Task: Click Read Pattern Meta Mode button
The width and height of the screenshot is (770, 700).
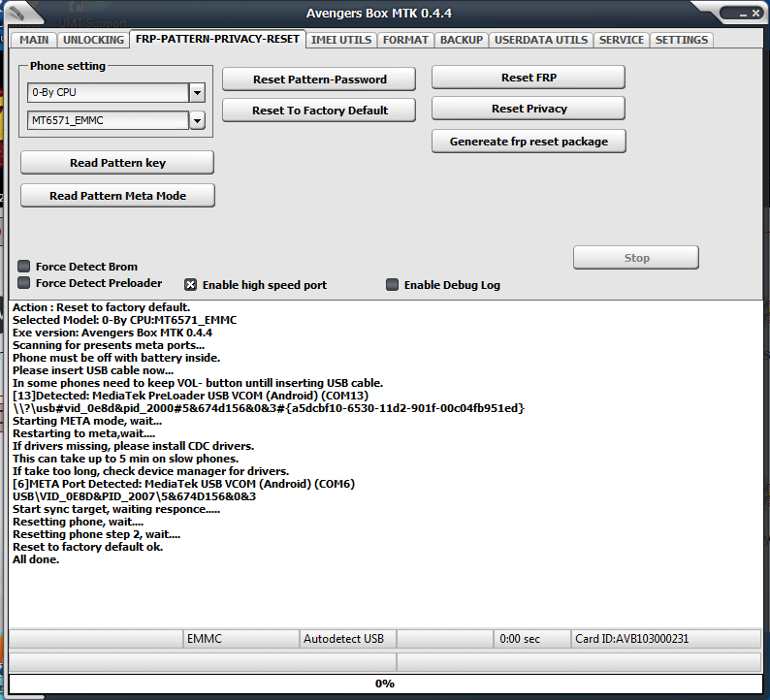Action: point(117,196)
